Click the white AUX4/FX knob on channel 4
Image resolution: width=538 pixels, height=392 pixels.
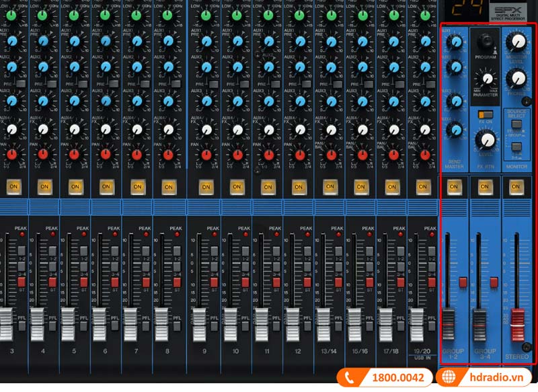click(104, 130)
